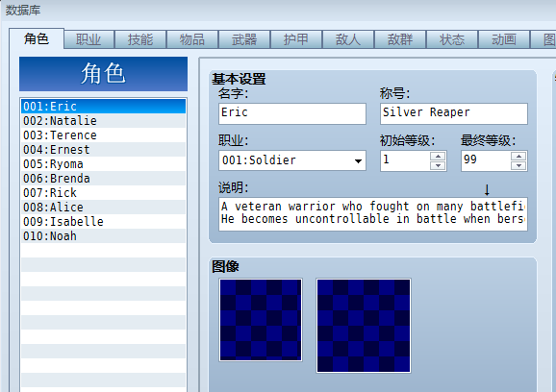This screenshot has height=392, width=556.
Task: Click the 角色 list header banner
Action: tap(103, 74)
